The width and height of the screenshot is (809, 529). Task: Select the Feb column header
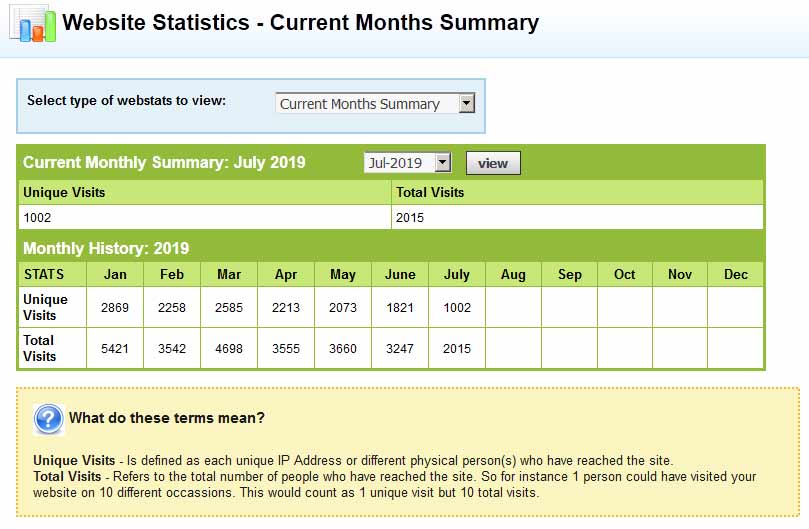(172, 274)
